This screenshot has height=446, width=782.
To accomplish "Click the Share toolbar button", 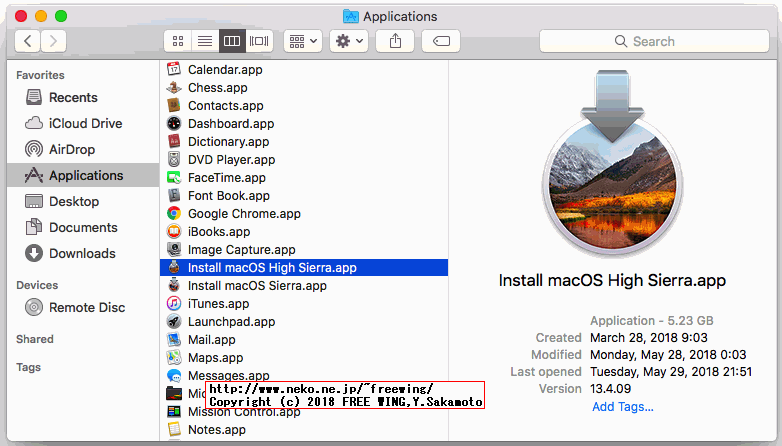I will click(395, 41).
